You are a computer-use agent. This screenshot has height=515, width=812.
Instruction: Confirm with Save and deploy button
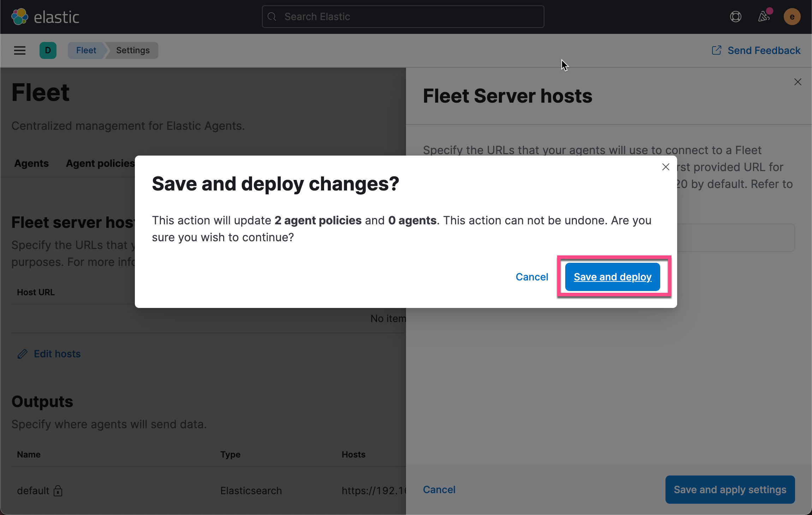613,277
